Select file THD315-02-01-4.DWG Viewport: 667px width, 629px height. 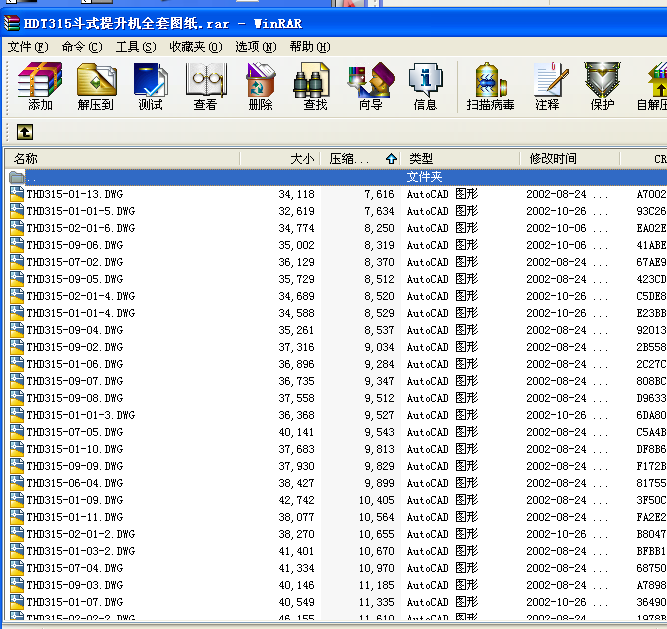point(81,296)
